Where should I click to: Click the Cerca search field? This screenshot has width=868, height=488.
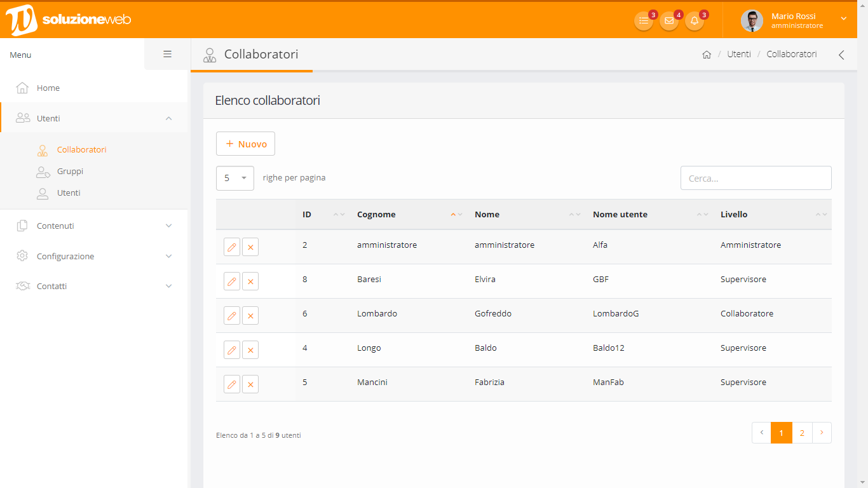pos(756,178)
